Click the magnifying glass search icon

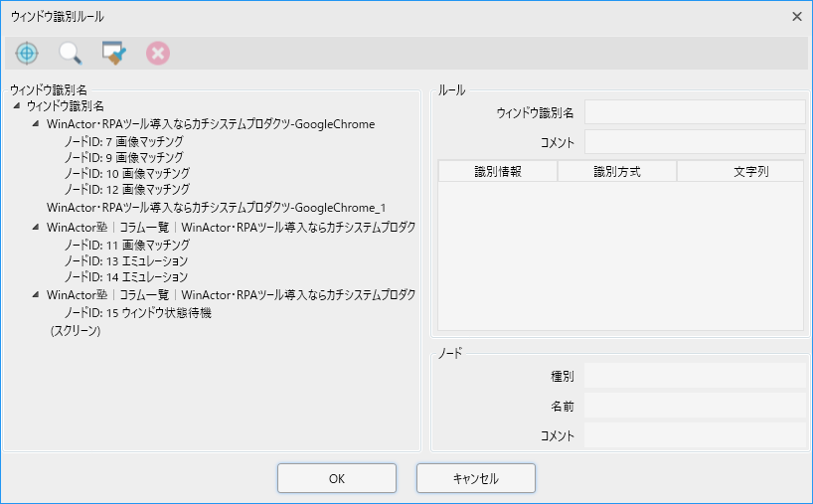70,54
